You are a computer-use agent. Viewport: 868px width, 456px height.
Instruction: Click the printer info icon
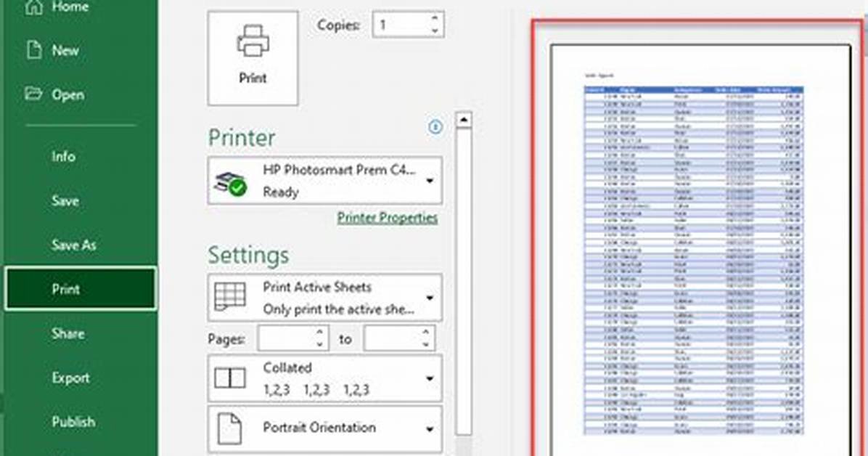pyautogui.click(x=435, y=127)
